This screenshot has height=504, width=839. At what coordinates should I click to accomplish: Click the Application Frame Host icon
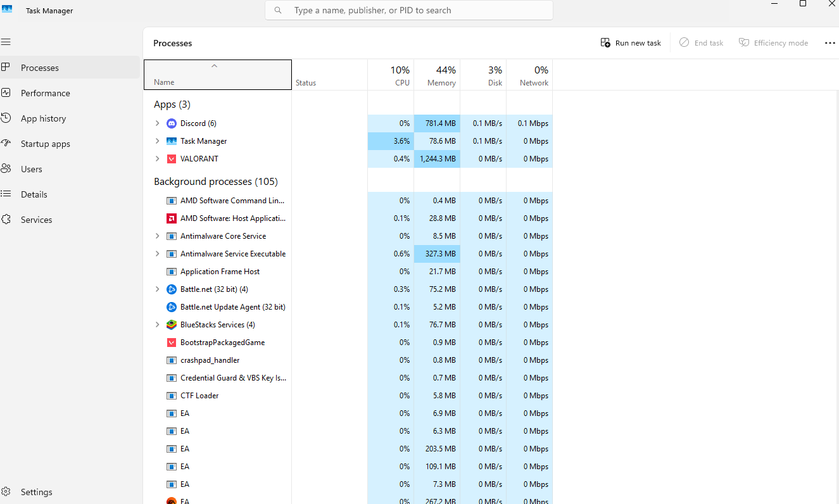[x=172, y=272]
